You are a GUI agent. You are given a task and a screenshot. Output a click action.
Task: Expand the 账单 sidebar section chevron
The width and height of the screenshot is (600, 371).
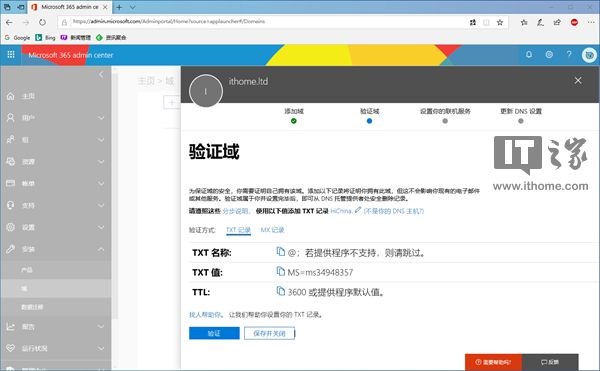click(x=101, y=183)
